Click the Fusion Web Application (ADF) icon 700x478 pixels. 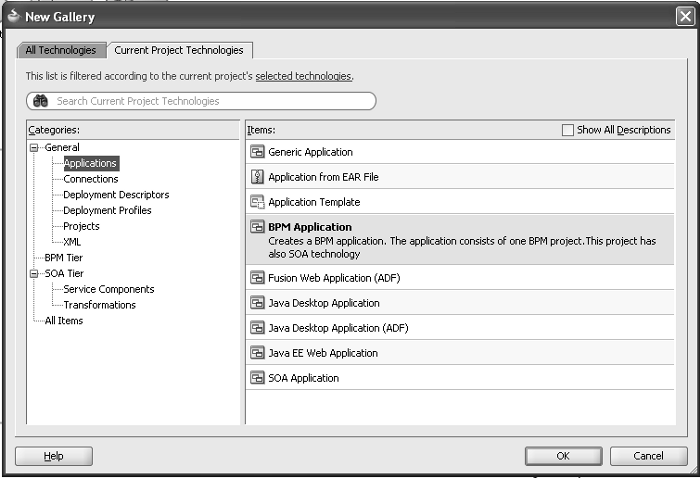[x=257, y=278]
